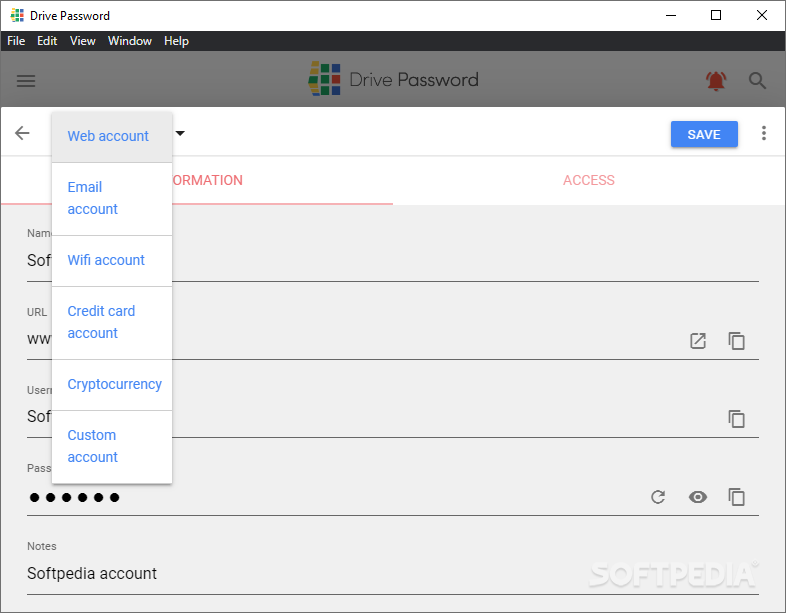
Task: Minimize the Drive Password window
Action: click(671, 16)
